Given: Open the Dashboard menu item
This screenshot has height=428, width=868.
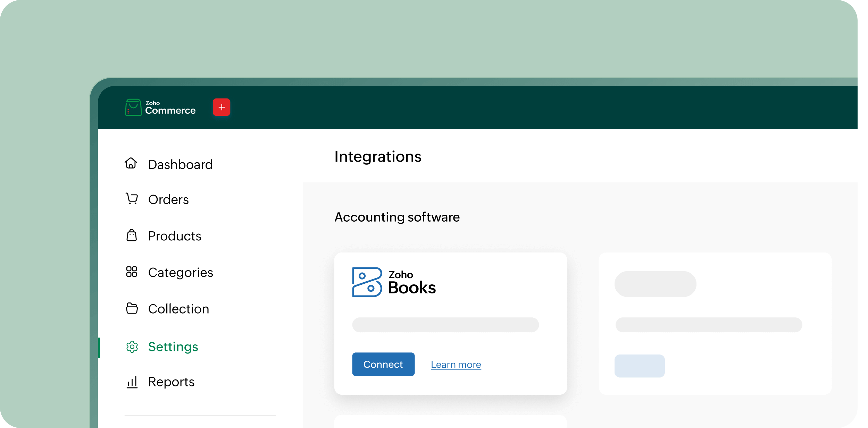Looking at the screenshot, I should tap(180, 164).
